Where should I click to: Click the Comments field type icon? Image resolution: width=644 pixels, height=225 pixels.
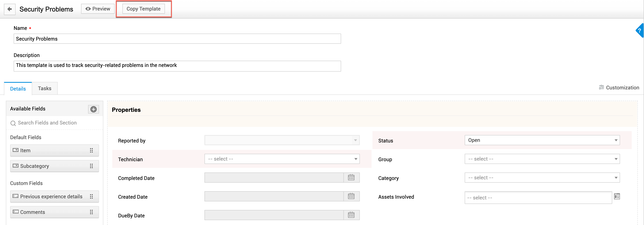click(x=16, y=212)
